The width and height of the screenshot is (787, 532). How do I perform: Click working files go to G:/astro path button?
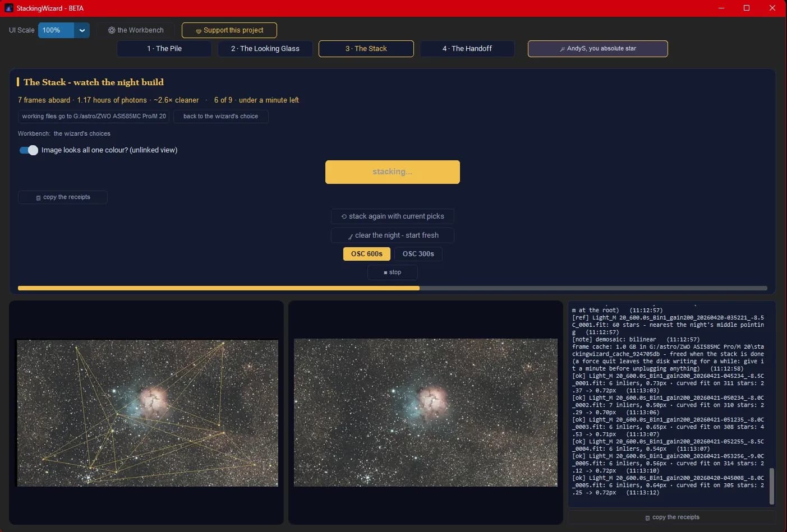[x=94, y=116]
